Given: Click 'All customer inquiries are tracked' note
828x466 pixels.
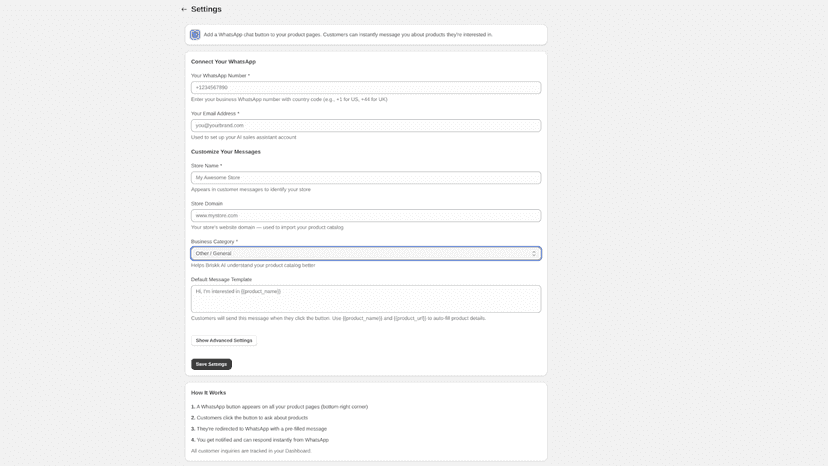Looking at the screenshot, I should 251,451.
